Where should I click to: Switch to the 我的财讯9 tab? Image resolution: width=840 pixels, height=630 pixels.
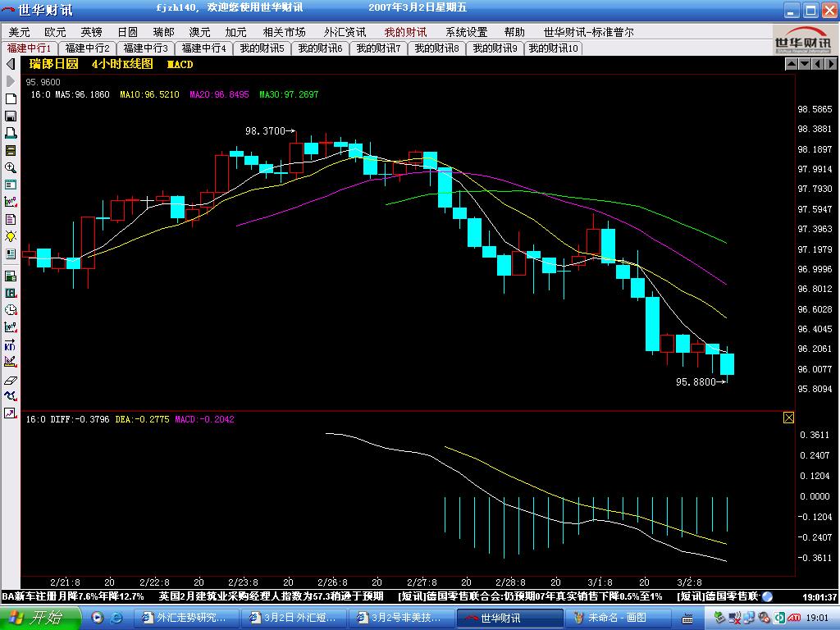(495, 48)
